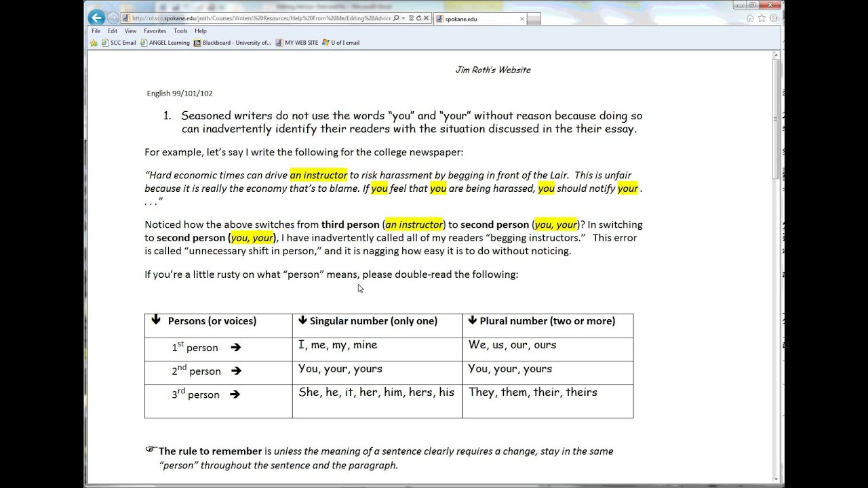Click the 1st person table row label
Viewport: 868px width, 488px height.
coord(195,347)
